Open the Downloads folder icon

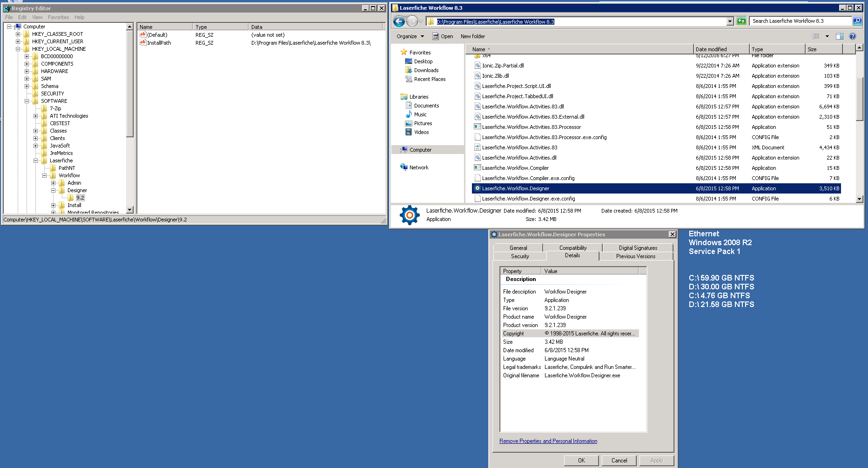[x=409, y=70]
